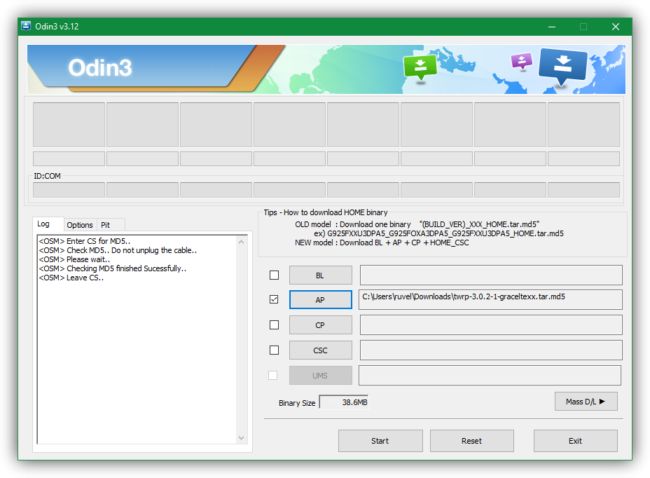Exit the Odin application

pos(575,441)
